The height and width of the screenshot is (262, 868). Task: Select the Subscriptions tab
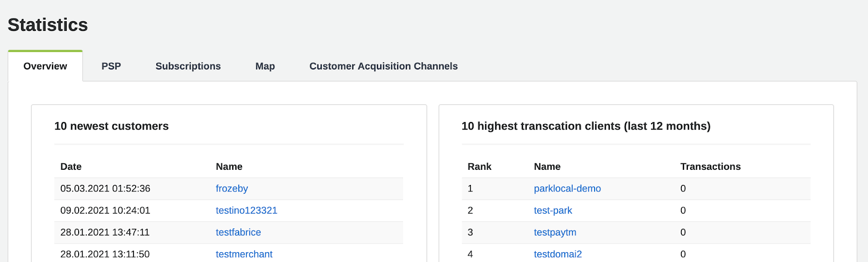tap(188, 66)
